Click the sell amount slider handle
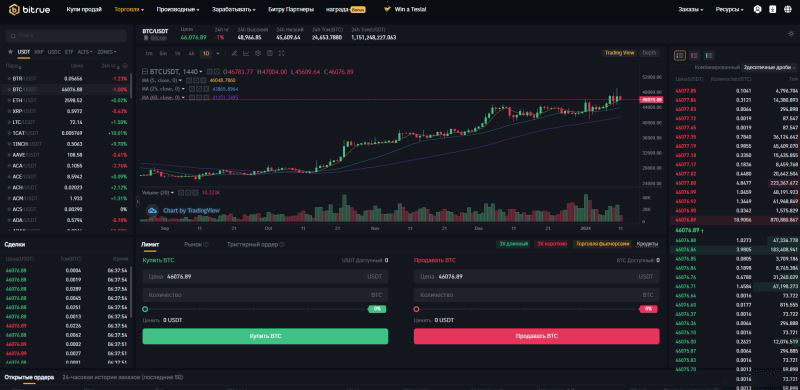 pyautogui.click(x=417, y=309)
